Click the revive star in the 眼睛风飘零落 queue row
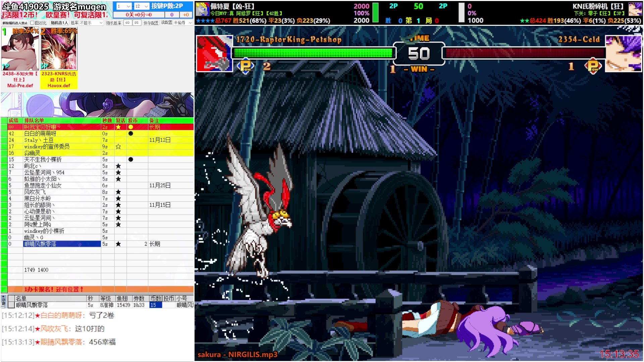Screen dimensions: 644x362 tap(118, 244)
